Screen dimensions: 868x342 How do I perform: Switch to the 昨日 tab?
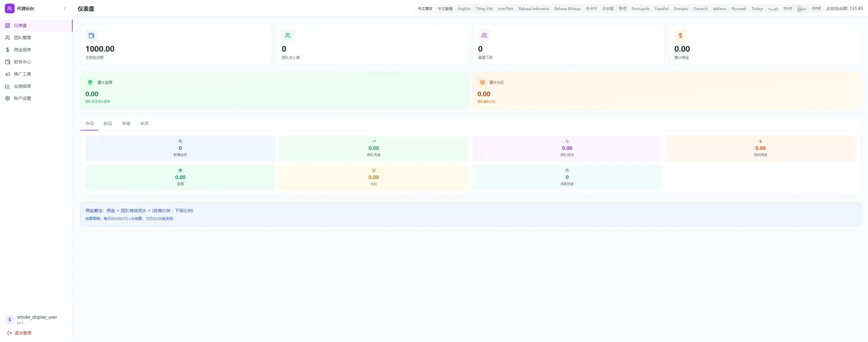click(108, 124)
